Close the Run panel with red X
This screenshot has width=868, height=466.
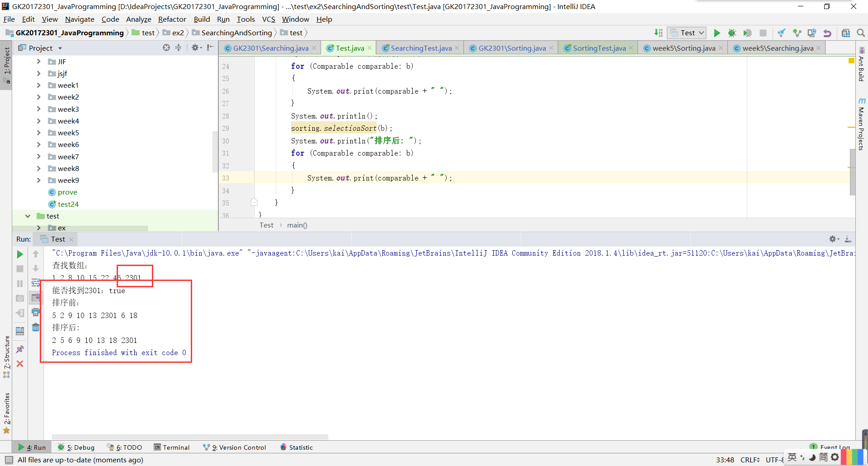(x=20, y=364)
